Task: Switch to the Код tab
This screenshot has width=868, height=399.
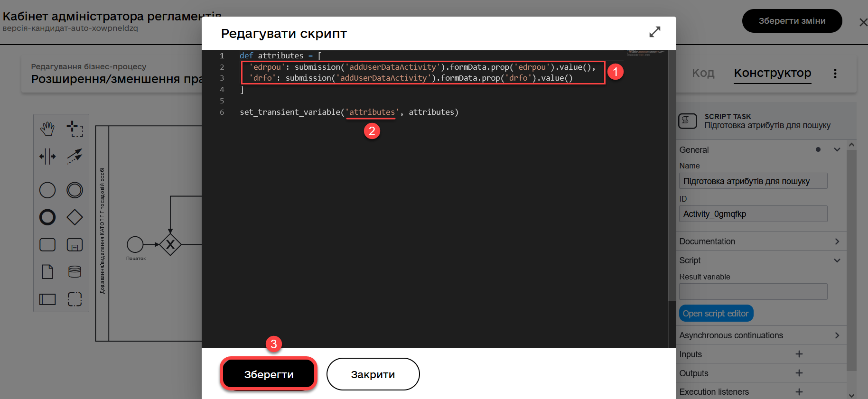Action: [x=703, y=73]
